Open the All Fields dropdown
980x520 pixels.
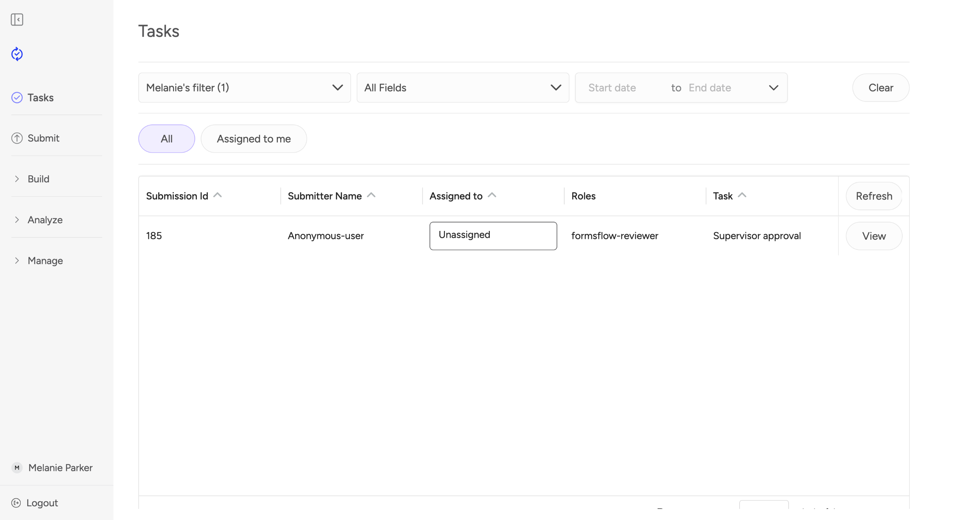point(462,88)
